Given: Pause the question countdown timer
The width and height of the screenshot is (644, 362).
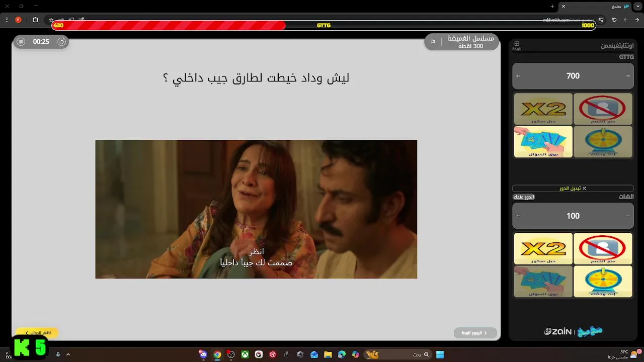Looking at the screenshot, I should 21,42.
